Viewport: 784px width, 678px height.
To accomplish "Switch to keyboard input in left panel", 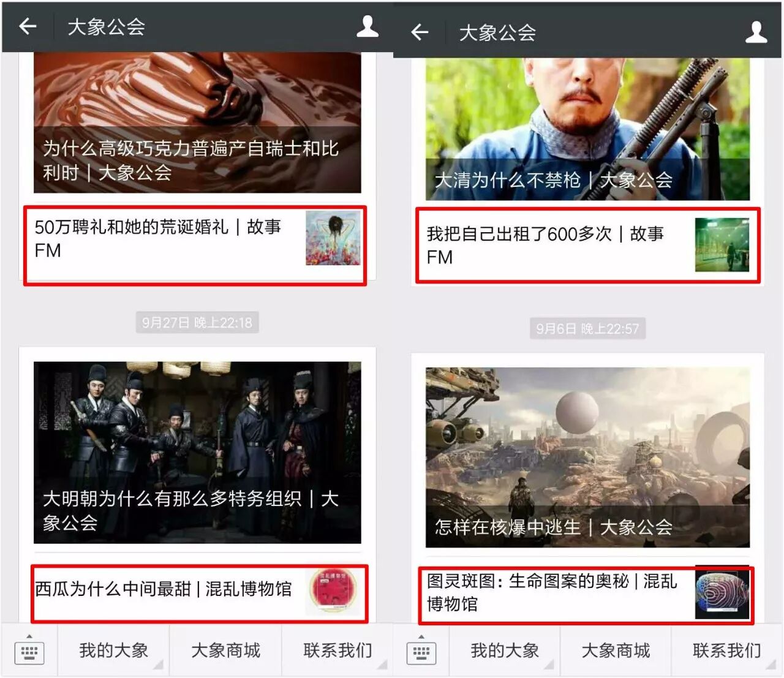I will [x=29, y=651].
